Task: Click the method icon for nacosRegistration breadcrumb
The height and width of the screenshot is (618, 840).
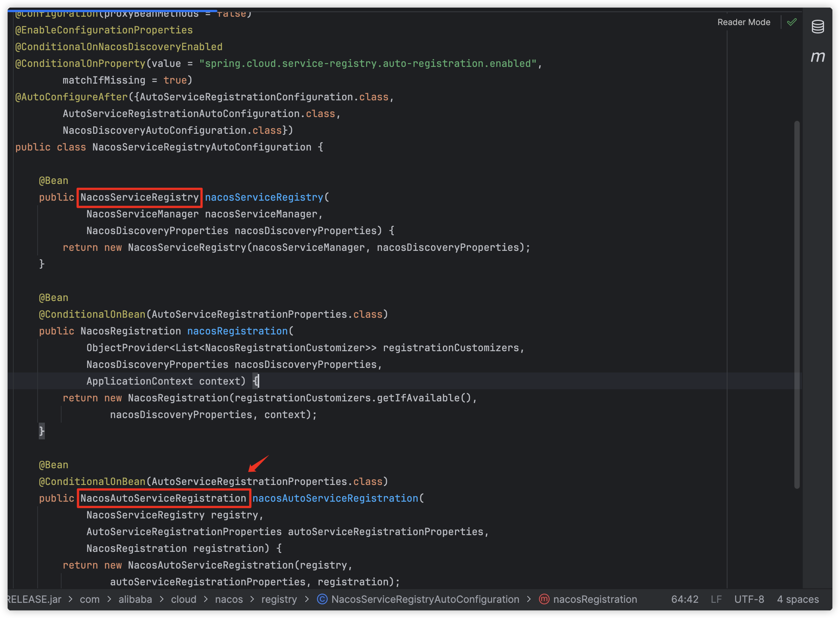Action: [544, 599]
